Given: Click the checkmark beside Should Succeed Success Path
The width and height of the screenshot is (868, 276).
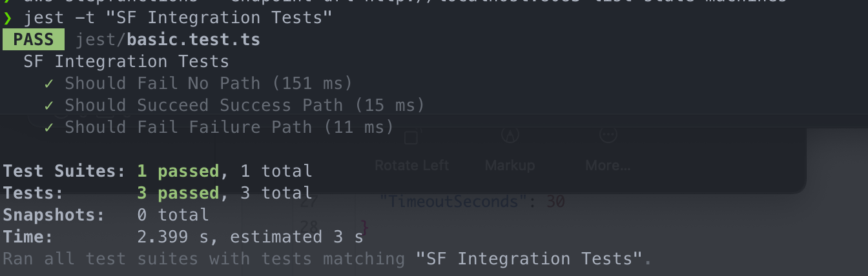Looking at the screenshot, I should (49, 106).
